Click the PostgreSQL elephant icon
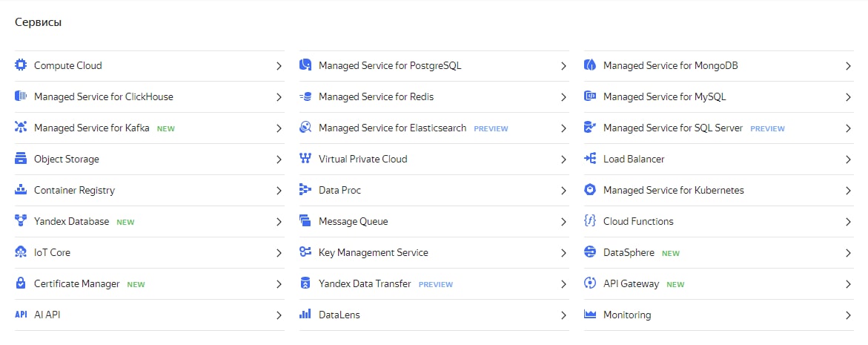Screen dimensions: 868x345 tap(305, 65)
